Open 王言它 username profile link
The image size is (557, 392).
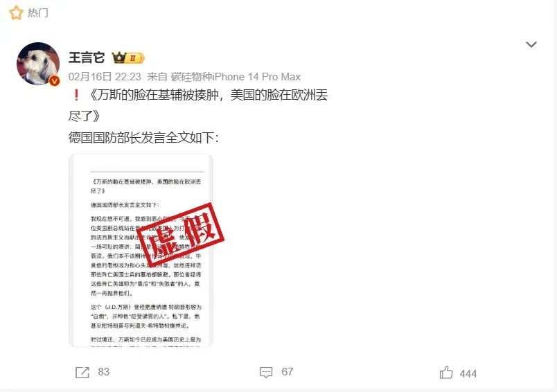[87, 57]
